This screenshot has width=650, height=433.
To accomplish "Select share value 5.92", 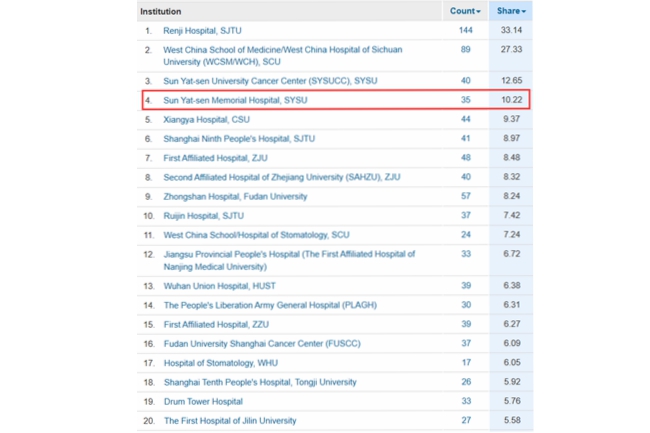I will (x=512, y=382).
